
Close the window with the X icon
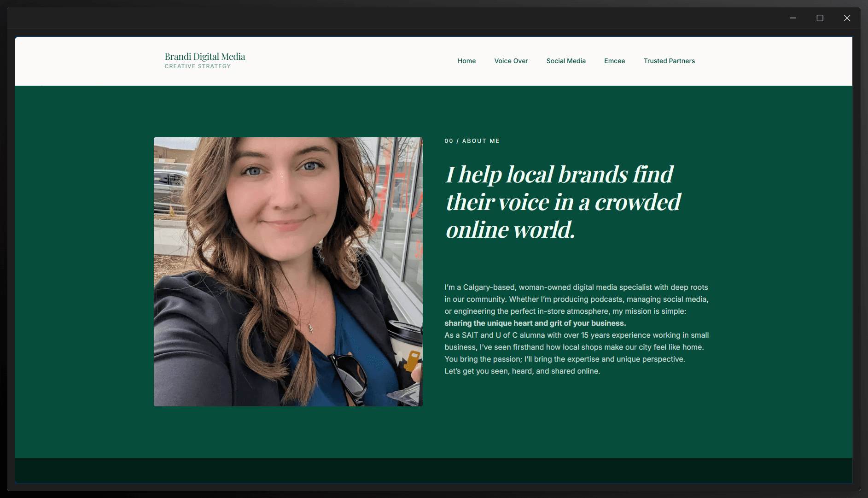pyautogui.click(x=846, y=18)
